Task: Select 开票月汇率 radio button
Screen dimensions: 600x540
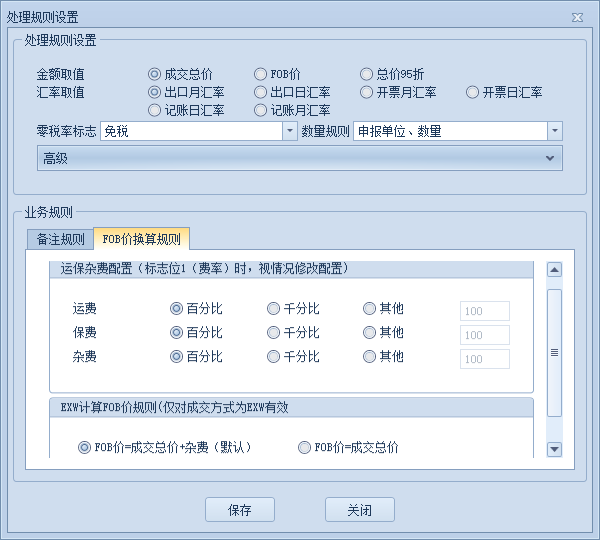Action: tap(367, 92)
